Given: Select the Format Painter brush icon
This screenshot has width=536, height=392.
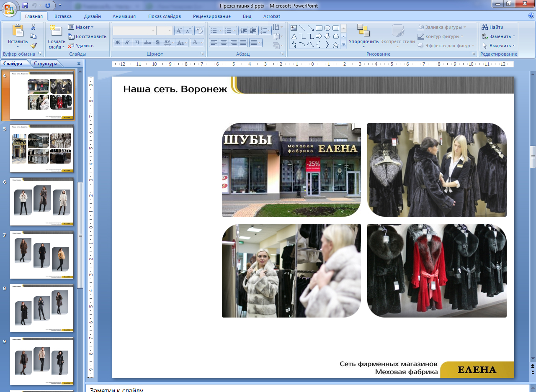Looking at the screenshot, I should [x=33, y=46].
